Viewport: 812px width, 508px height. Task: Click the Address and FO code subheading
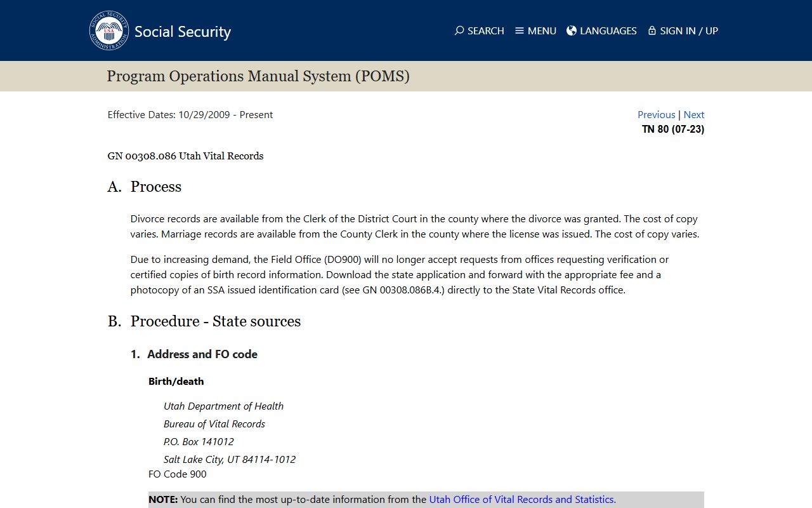[202, 354]
